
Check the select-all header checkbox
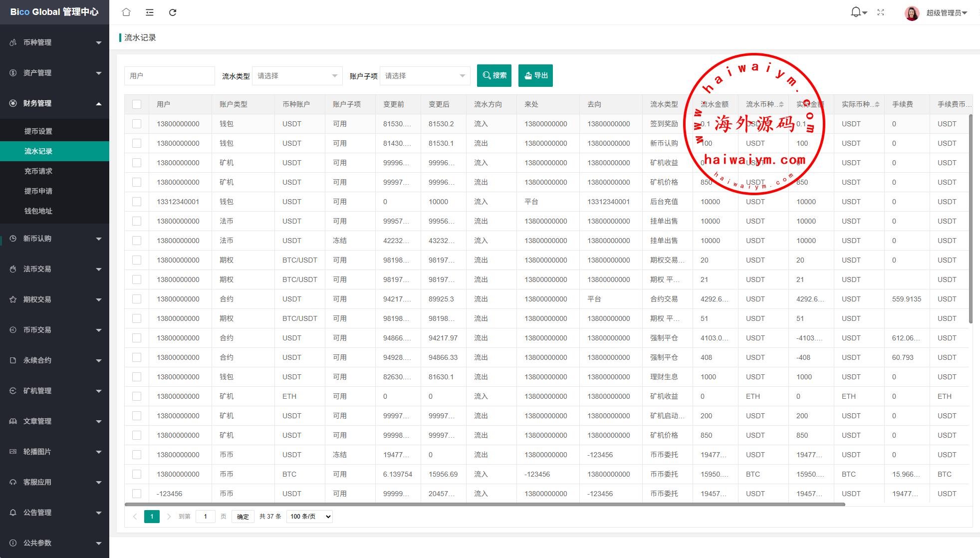click(137, 104)
